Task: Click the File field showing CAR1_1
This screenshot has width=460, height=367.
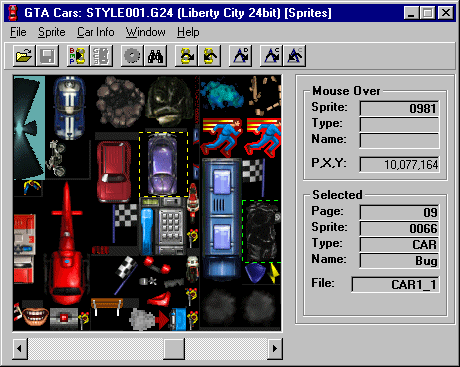Action: (395, 284)
